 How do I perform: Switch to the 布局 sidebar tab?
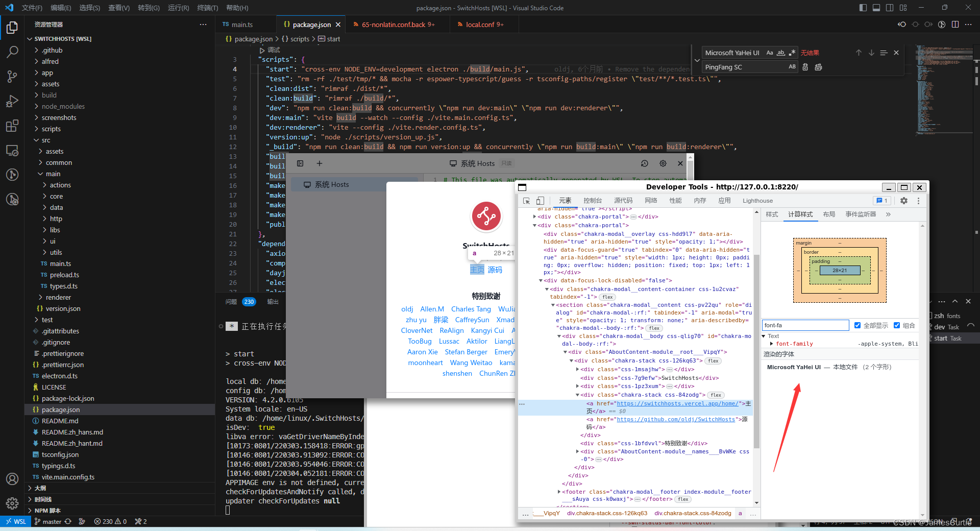pyautogui.click(x=829, y=214)
